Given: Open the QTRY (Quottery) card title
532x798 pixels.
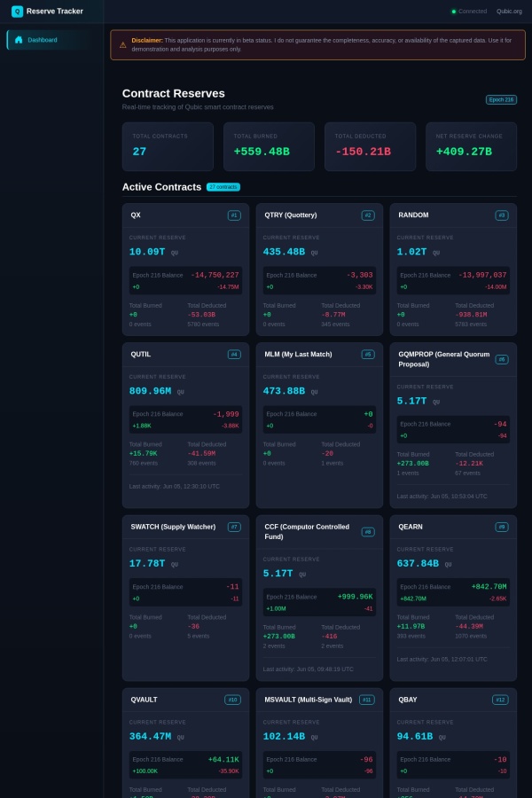Looking at the screenshot, I should coord(291,215).
